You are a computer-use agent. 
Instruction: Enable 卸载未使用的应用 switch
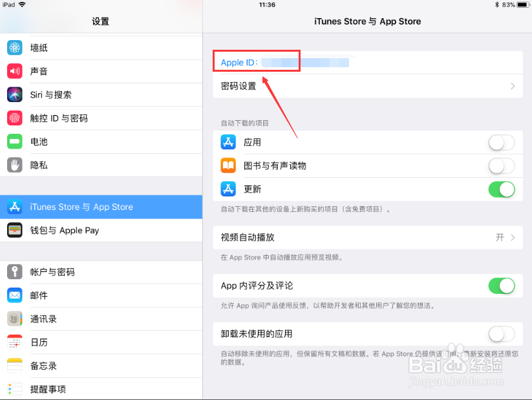(502, 334)
